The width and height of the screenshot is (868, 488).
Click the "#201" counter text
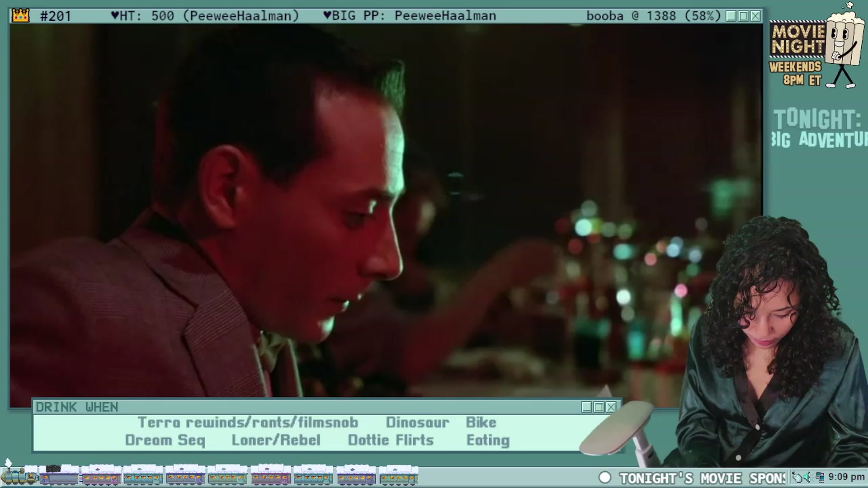(56, 16)
